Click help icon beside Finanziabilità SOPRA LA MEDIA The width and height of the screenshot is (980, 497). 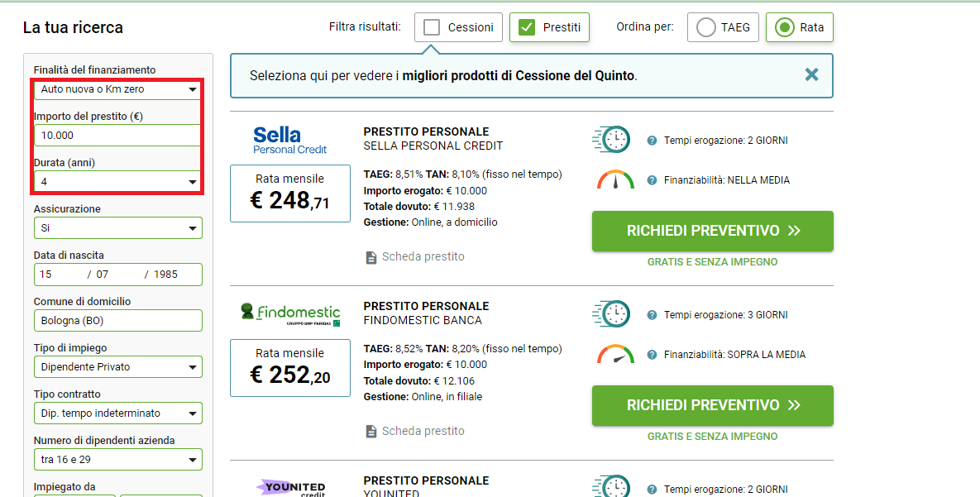tap(652, 355)
